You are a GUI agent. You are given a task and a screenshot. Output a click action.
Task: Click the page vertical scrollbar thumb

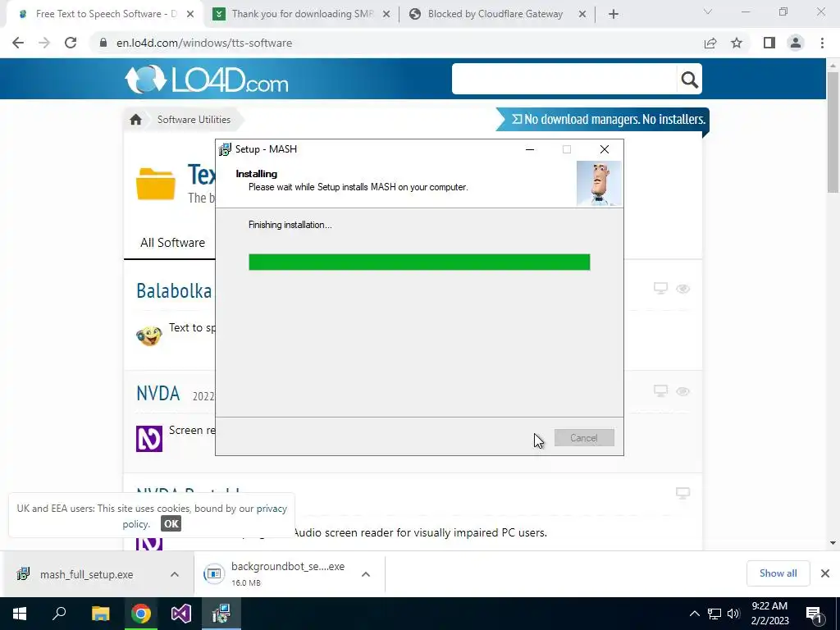pyautogui.click(x=833, y=131)
